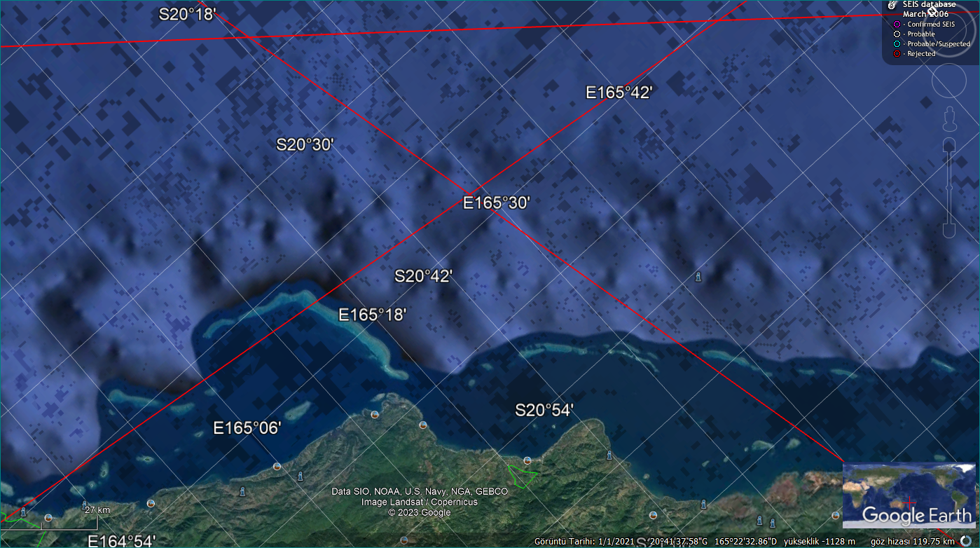Zoom out with the slider's bottom end button
This screenshot has height=548, width=980.
(x=949, y=231)
